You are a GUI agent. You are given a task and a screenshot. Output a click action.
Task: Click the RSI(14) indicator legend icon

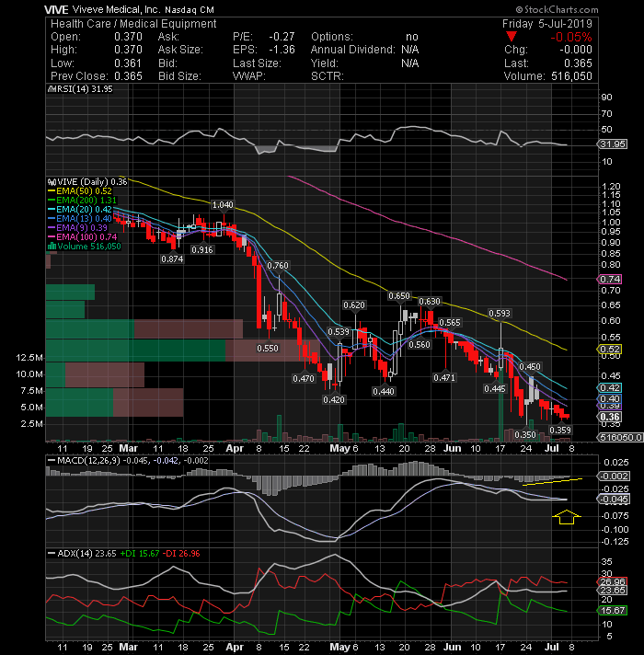point(52,89)
